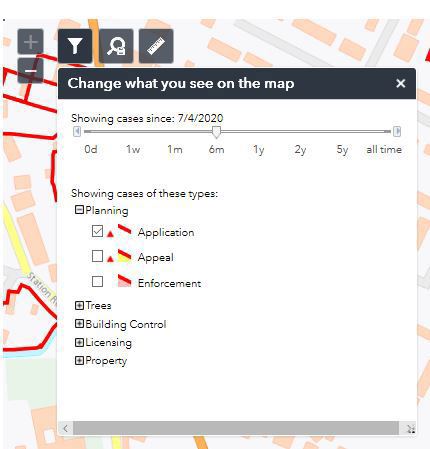Open the filter funnel tool

tap(75, 46)
